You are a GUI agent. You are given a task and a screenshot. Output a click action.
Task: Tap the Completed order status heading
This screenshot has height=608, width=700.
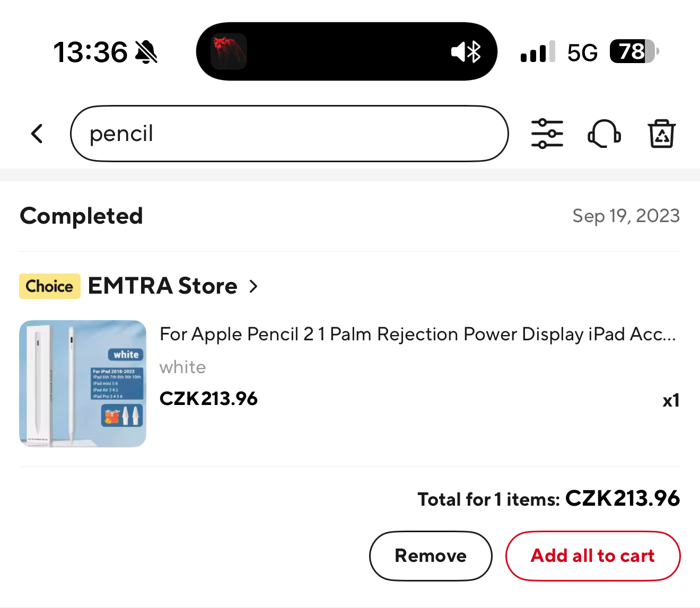coord(82,216)
